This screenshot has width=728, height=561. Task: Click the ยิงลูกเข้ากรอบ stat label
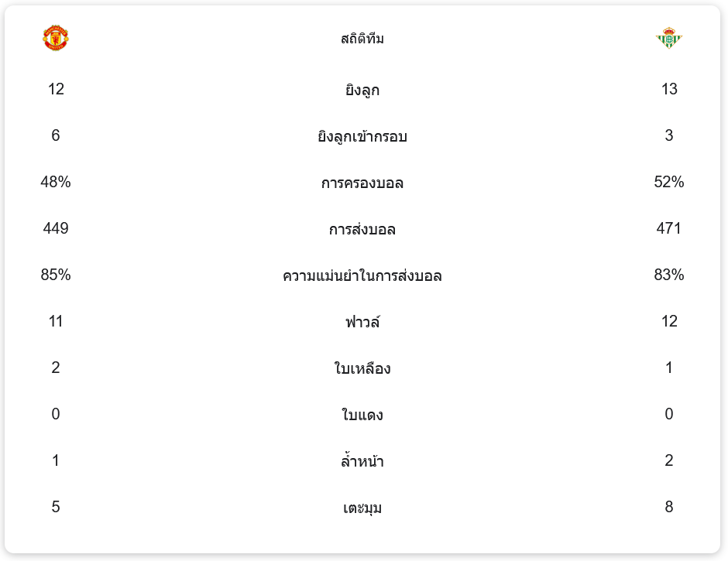click(362, 136)
